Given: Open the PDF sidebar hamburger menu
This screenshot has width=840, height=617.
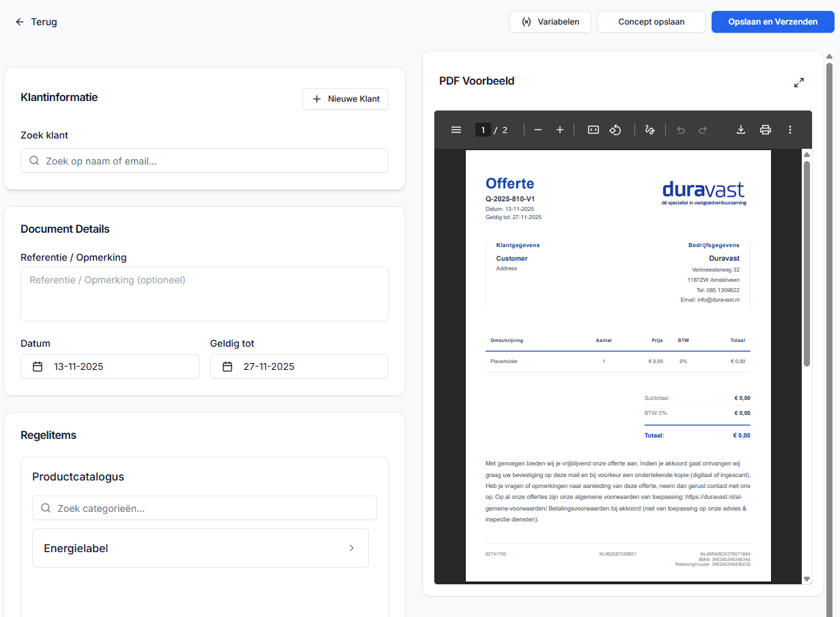Looking at the screenshot, I should coord(456,129).
